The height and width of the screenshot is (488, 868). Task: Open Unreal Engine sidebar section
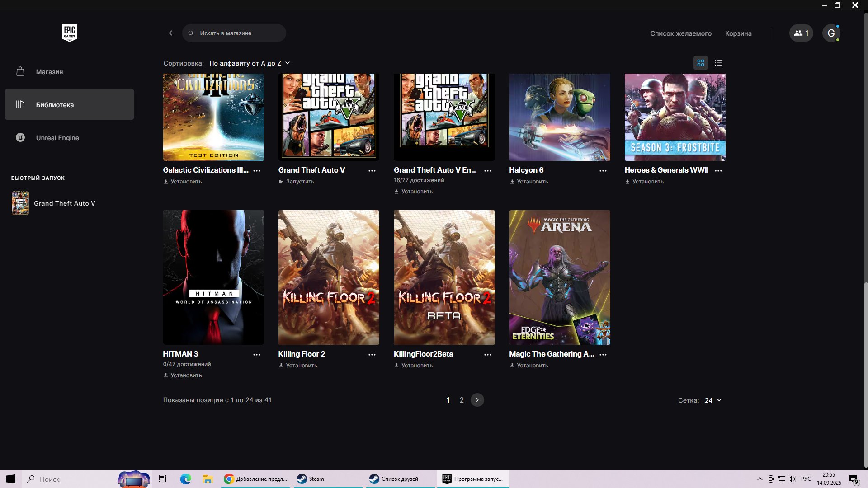point(57,138)
